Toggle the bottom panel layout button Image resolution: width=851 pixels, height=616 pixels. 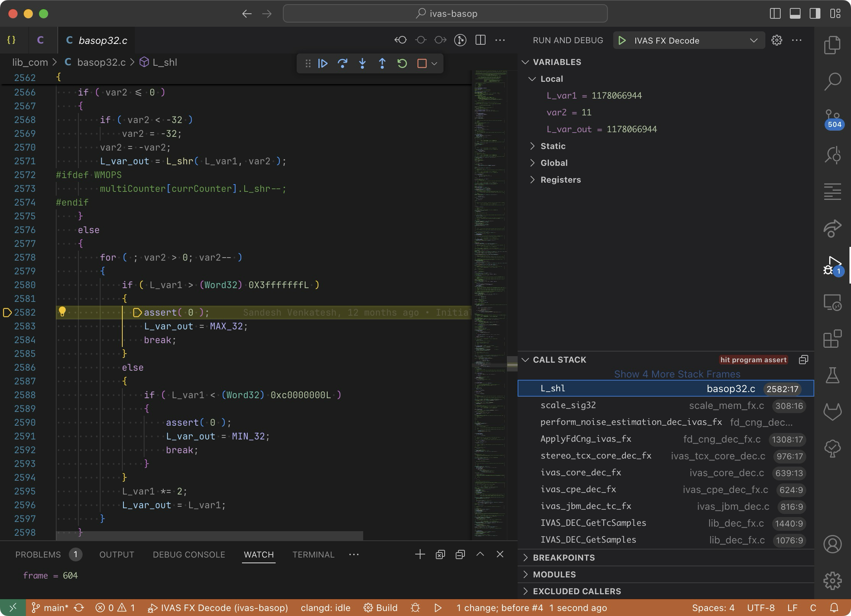[795, 14]
